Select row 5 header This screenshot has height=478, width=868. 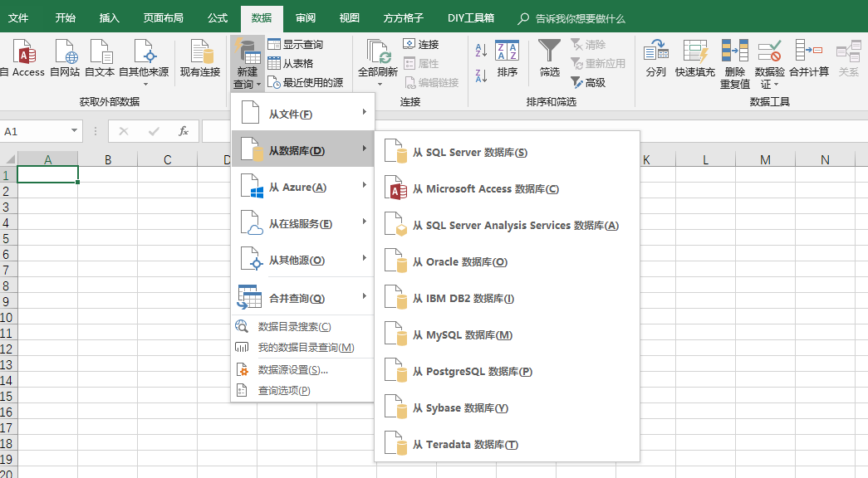(7, 238)
